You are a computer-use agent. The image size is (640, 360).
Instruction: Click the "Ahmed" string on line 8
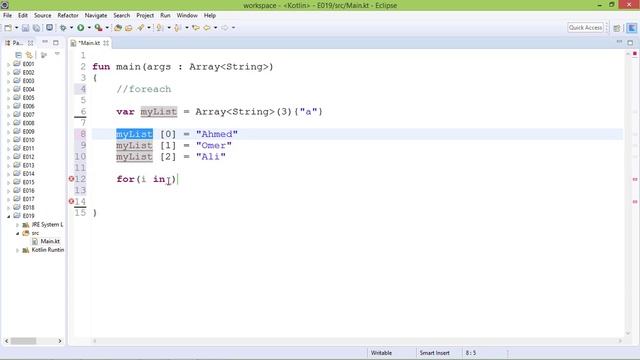click(x=217, y=134)
